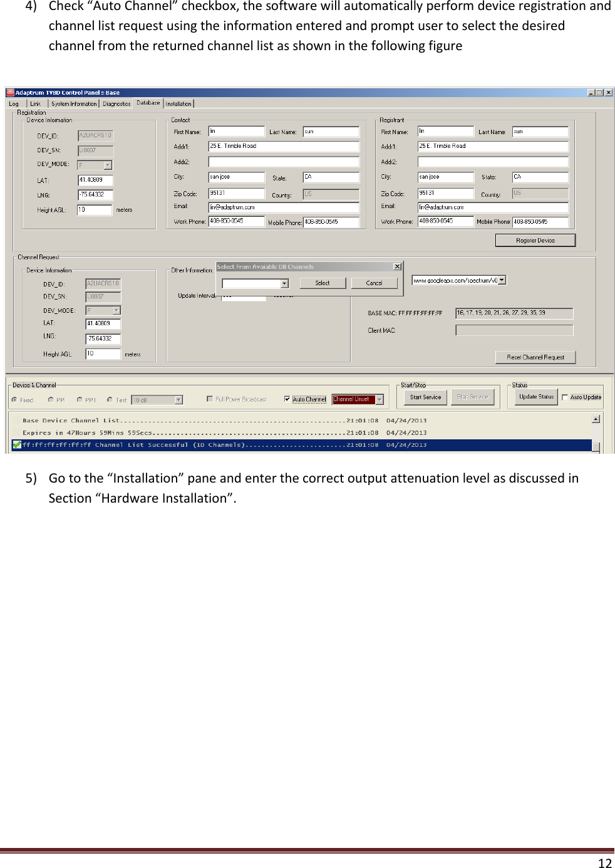Switch to the Link tab
Image resolution: width=615 pixels, height=868 pixels.
(x=36, y=104)
